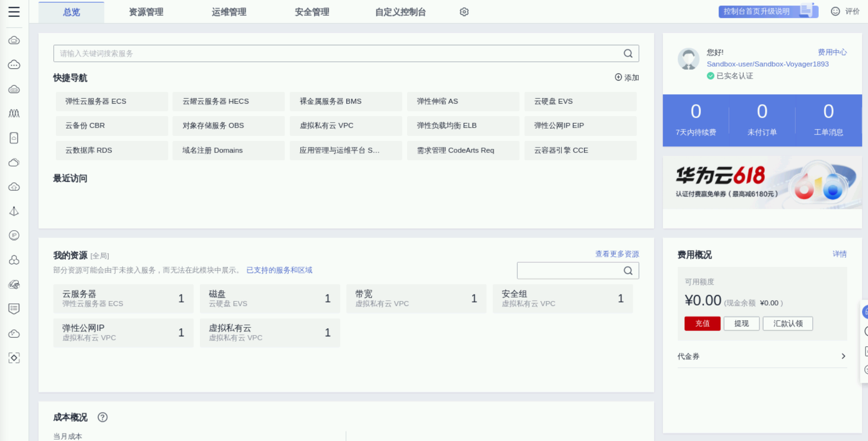
Task: Open the 华为云618 promotion banner
Action: click(x=762, y=183)
